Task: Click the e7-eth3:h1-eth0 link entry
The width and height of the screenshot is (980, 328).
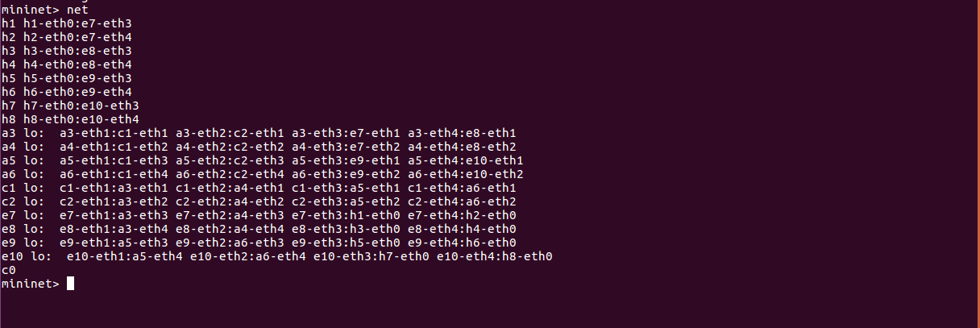Action: click(346, 215)
